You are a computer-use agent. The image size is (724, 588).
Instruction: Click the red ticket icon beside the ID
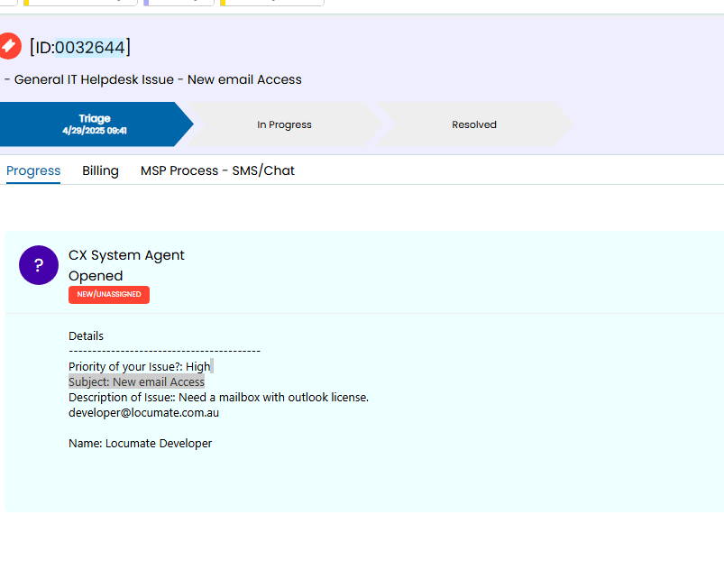[9, 46]
